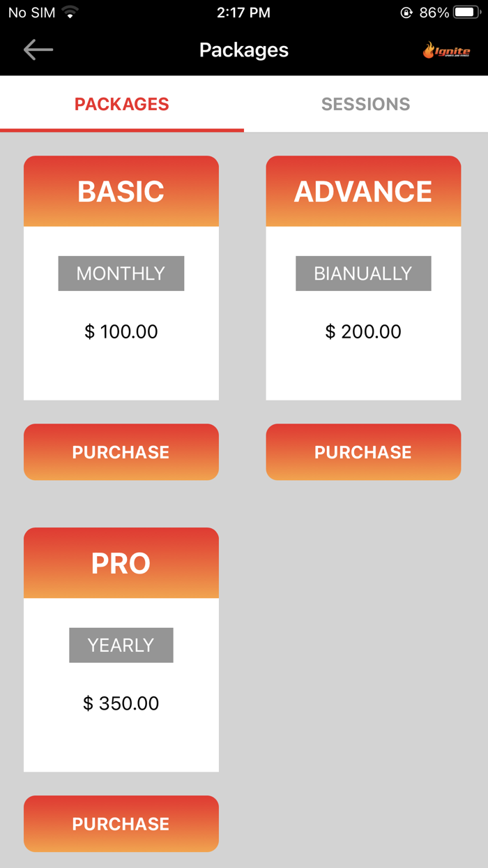Select the Packages tab
Image resolution: width=488 pixels, height=868 pixels.
[122, 104]
